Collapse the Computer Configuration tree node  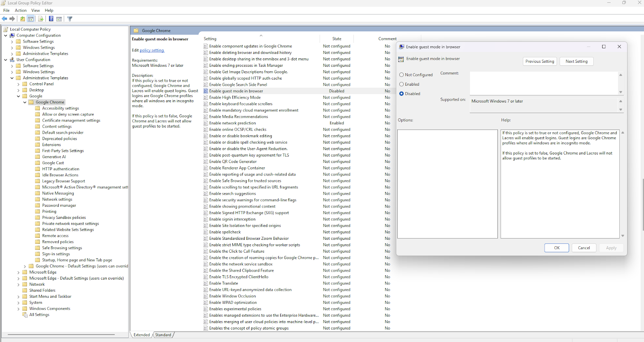tap(6, 35)
